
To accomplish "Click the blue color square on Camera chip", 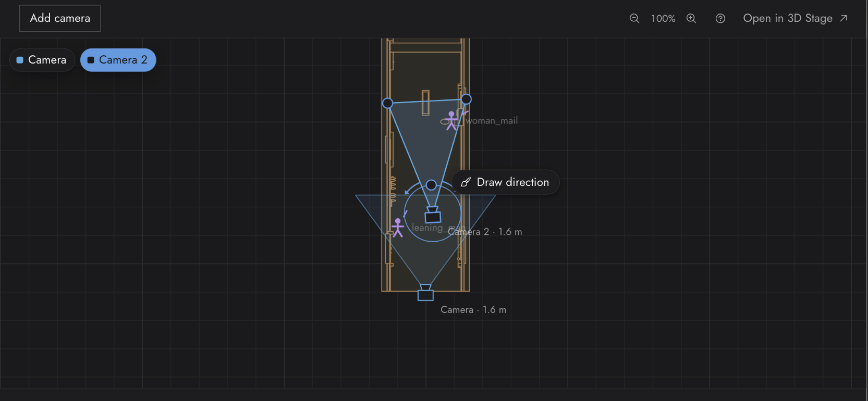I will (20, 60).
